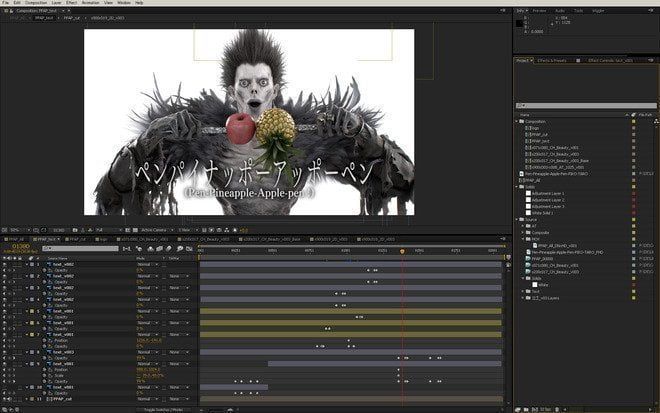The width and height of the screenshot is (660, 413).
Task: Click the grid and guide options icon
Action: [x=36, y=230]
